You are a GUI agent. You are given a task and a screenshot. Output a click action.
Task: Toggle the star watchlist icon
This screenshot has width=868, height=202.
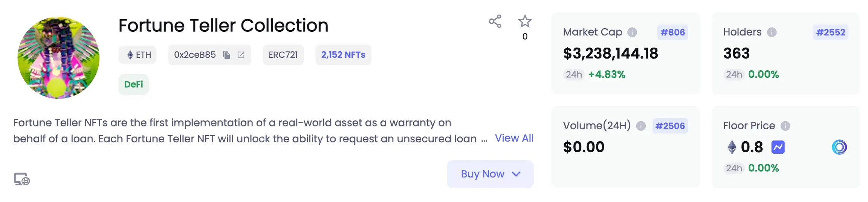[524, 22]
